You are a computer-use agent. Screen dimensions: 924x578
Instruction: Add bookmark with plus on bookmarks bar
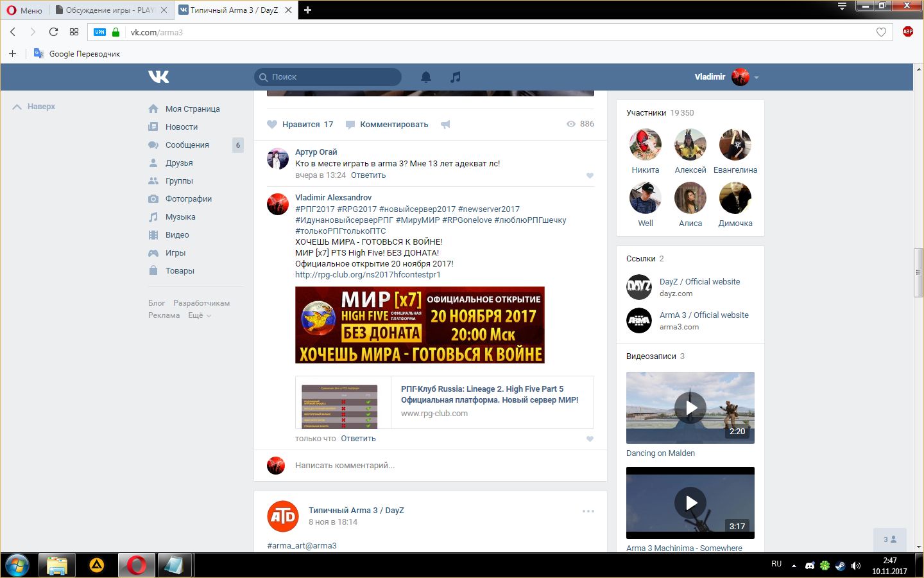tap(12, 53)
